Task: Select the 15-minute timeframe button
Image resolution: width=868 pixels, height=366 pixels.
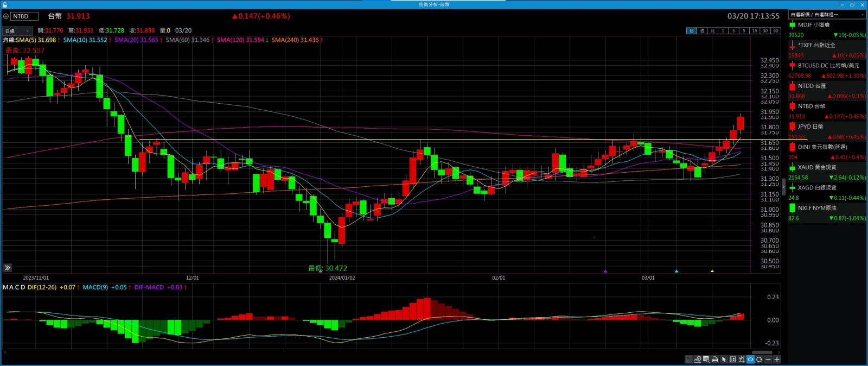Action: (754, 31)
